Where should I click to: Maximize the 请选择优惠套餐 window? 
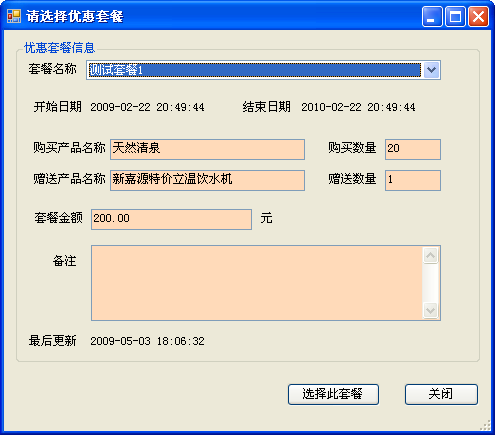click(x=455, y=16)
